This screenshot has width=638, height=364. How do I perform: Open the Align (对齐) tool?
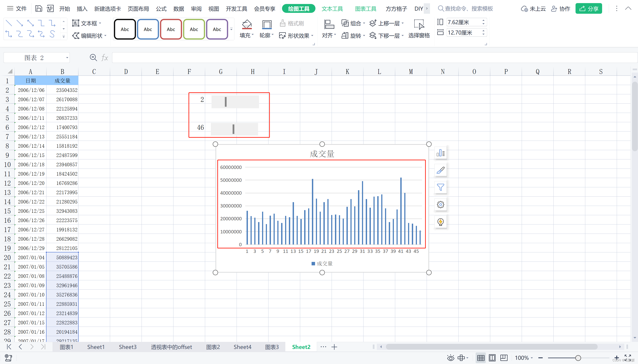pyautogui.click(x=329, y=29)
